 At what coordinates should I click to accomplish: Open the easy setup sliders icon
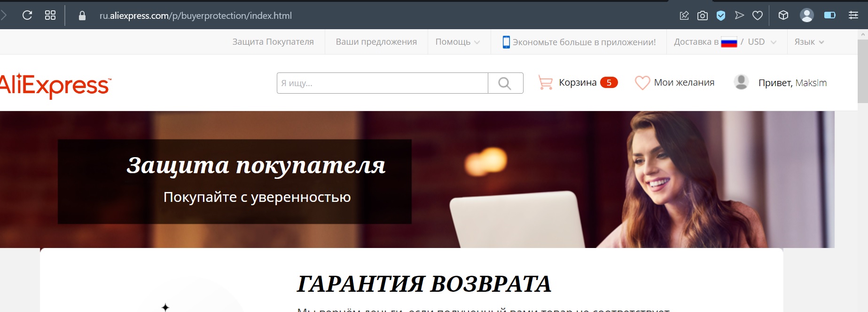(x=853, y=16)
